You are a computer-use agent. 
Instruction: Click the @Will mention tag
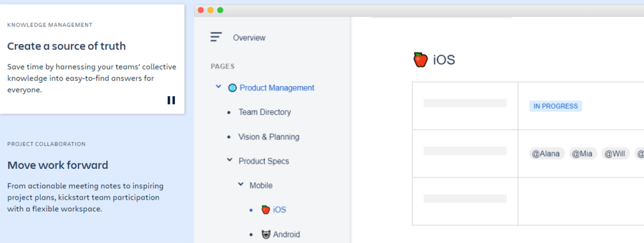click(x=616, y=154)
